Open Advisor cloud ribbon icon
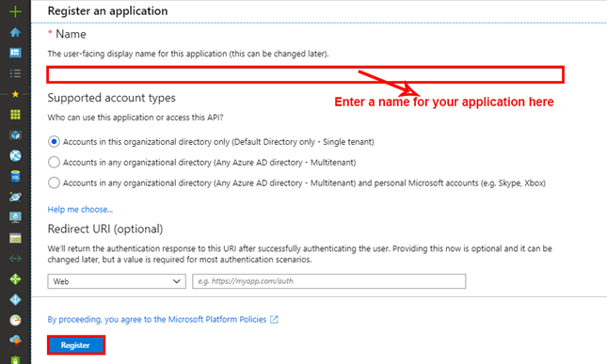 coord(15,340)
